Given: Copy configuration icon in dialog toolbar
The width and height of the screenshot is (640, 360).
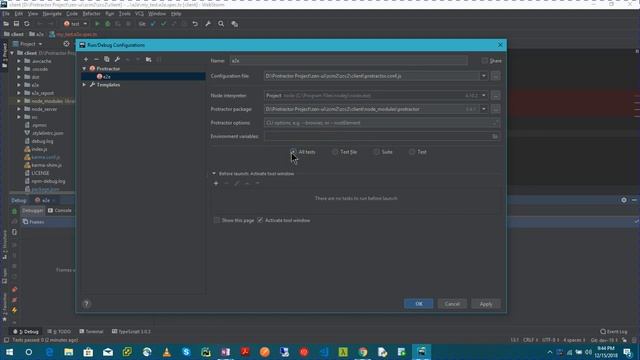Looking at the screenshot, I should tap(107, 60).
